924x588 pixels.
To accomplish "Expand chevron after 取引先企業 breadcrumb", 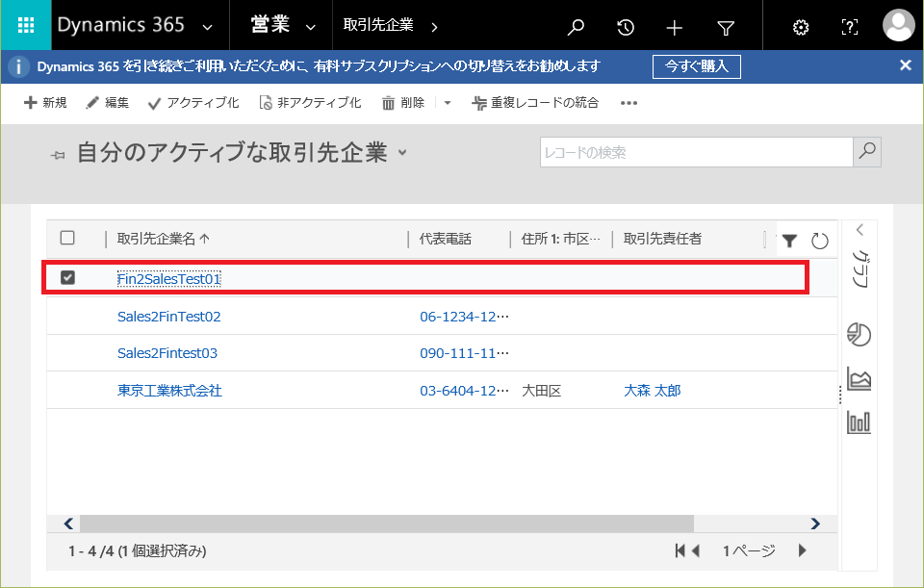I will tap(434, 27).
